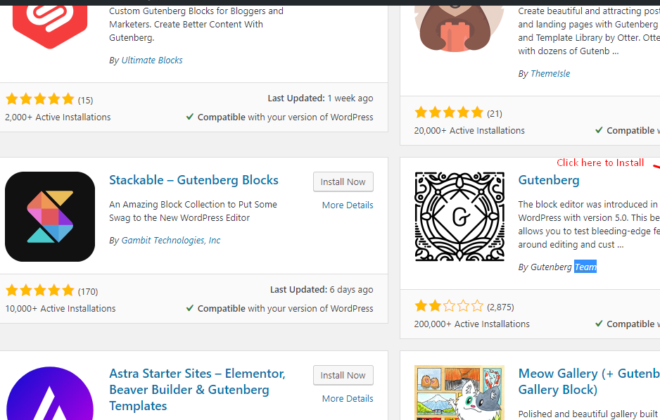Click the Ultimate Blocks star rating
This screenshot has width=660, height=420.
40,99
